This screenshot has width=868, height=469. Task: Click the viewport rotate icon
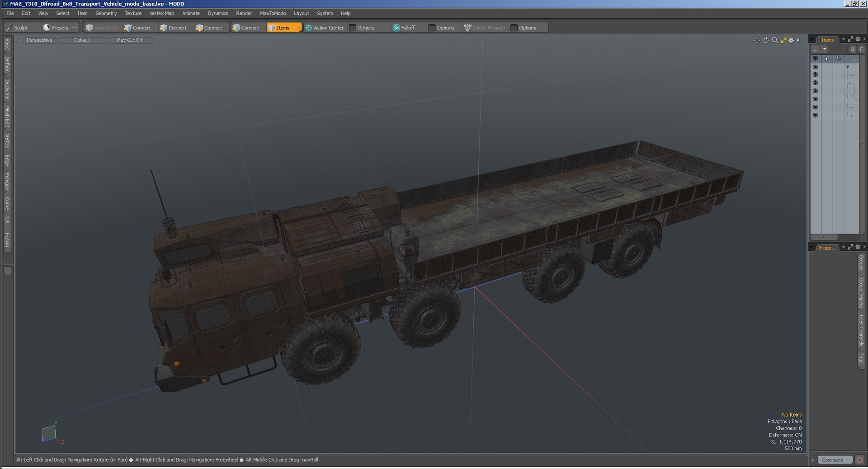(x=766, y=40)
